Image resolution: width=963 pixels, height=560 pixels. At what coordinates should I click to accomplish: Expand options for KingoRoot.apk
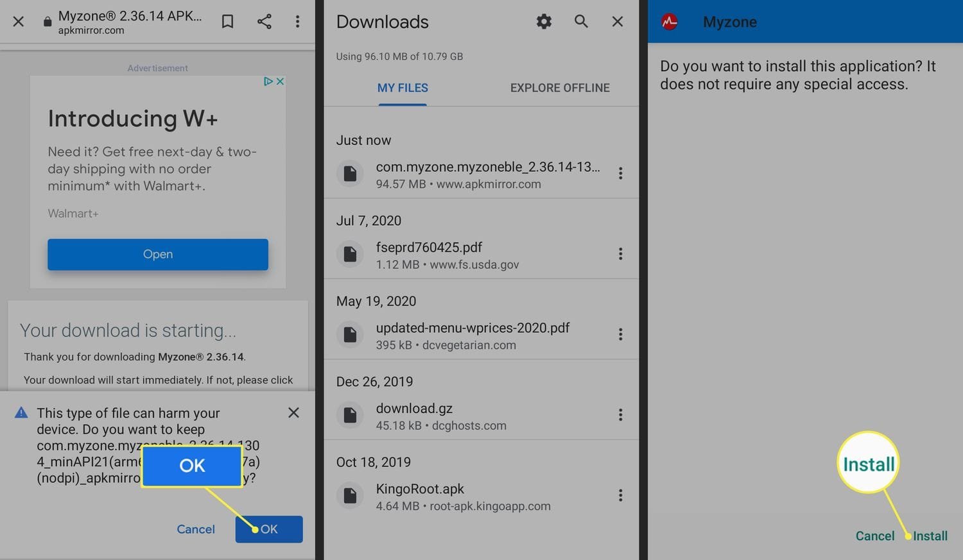click(620, 495)
